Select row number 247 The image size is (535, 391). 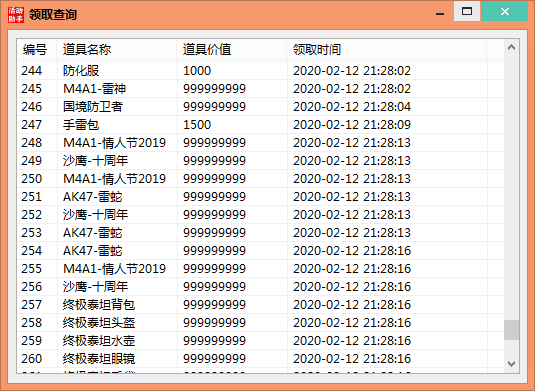pos(31,125)
